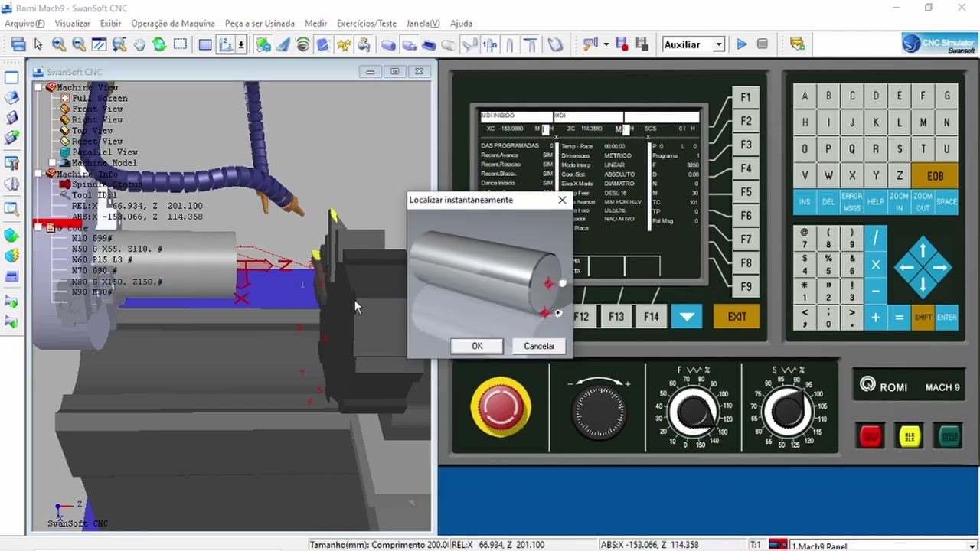The width and height of the screenshot is (980, 551).
Task: Toggle the SHIFT key on keypad
Action: point(923,317)
